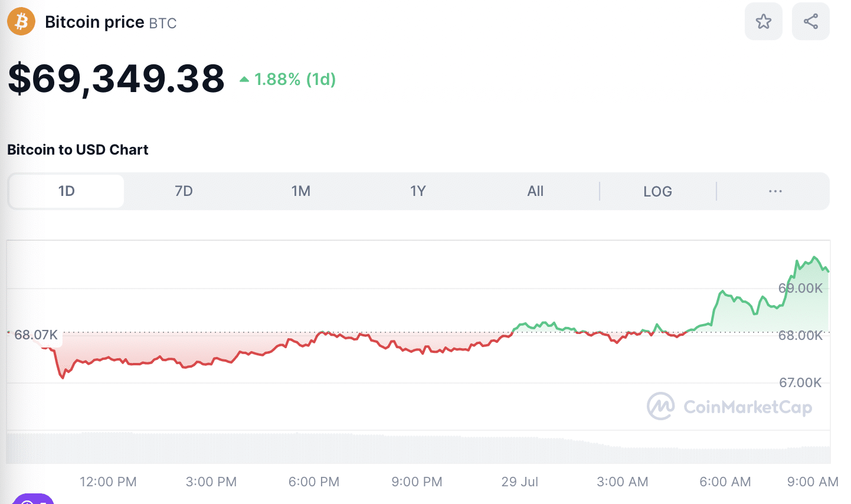This screenshot has width=851, height=504.
Task: Click the red price dip on the chart's left
Action: click(63, 376)
